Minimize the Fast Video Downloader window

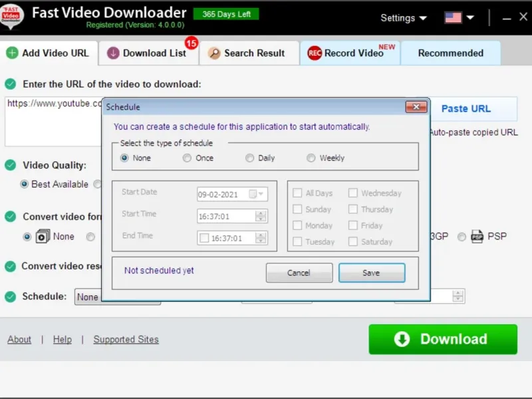pyautogui.click(x=507, y=18)
